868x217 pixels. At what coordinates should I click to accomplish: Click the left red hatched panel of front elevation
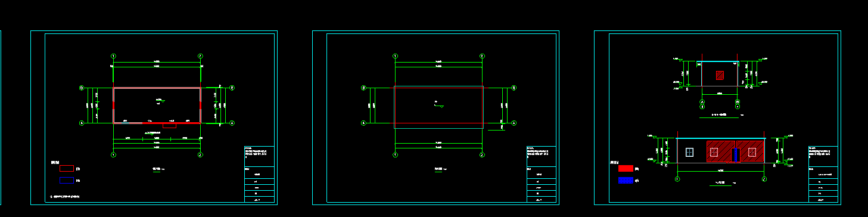tap(720, 151)
